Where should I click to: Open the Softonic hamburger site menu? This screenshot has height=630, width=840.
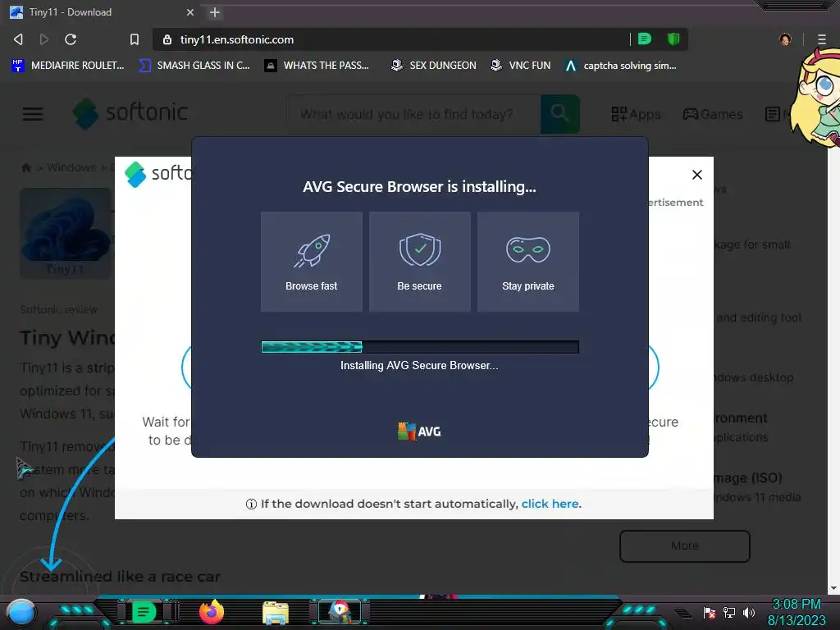tap(33, 113)
